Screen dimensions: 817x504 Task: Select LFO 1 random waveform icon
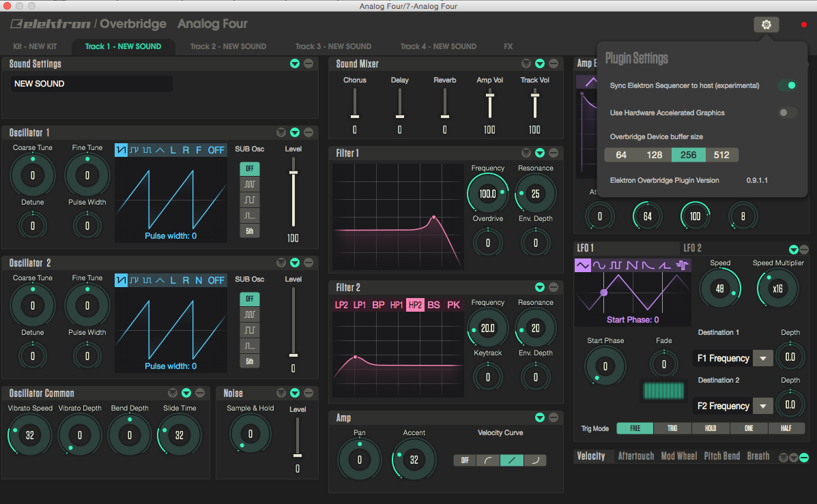tap(682, 265)
